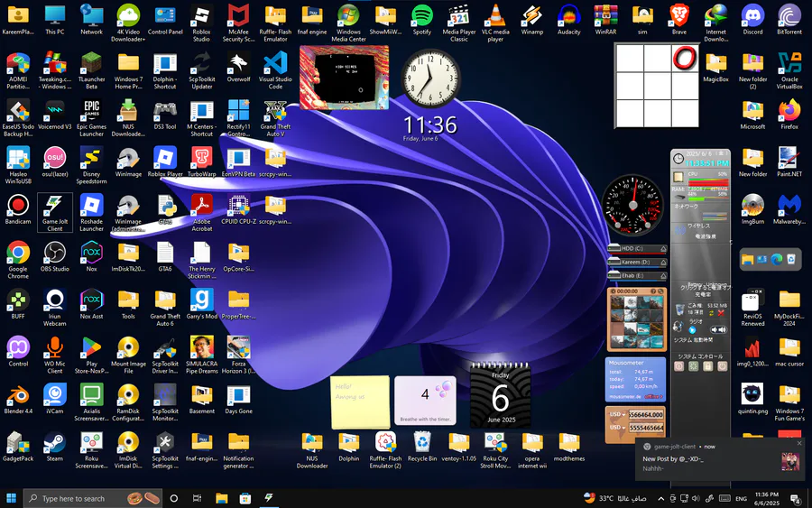Select the VLC media player icon
This screenshot has width=812, height=508.
pos(495,23)
